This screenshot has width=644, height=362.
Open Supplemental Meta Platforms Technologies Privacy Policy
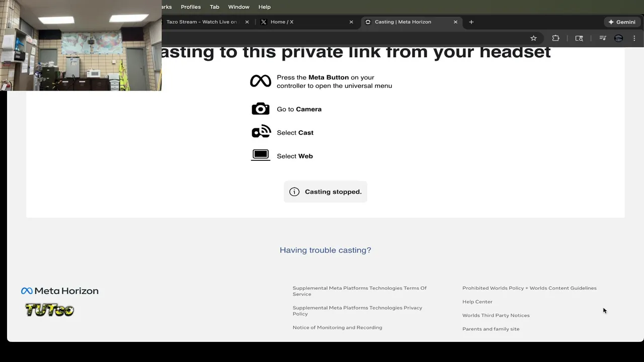pyautogui.click(x=357, y=311)
